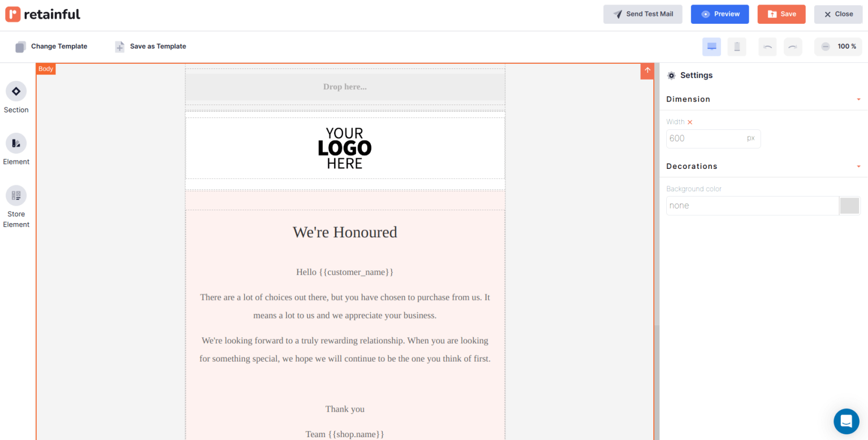Click the Undo arrow icon
The image size is (868, 440).
[x=767, y=47]
